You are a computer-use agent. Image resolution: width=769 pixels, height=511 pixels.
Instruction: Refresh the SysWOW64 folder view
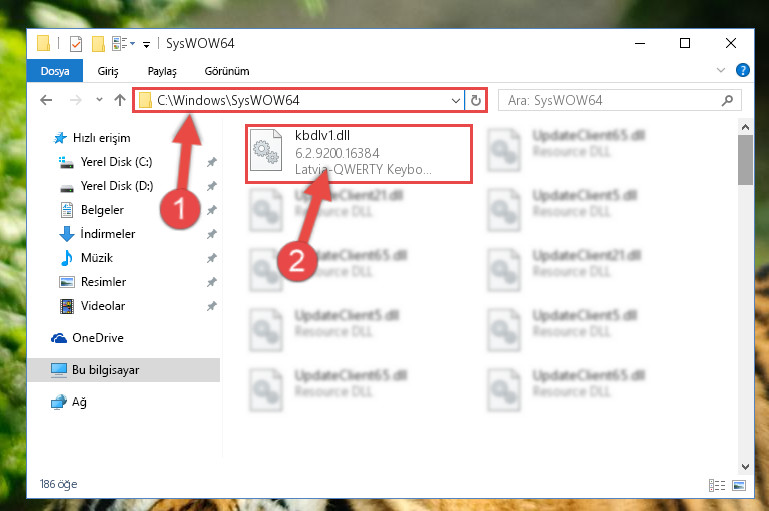(x=475, y=101)
